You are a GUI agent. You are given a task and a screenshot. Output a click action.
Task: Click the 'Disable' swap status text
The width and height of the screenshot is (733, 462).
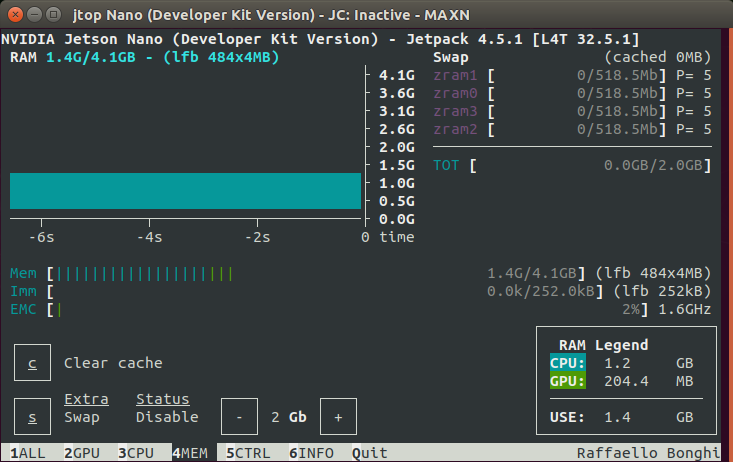(x=167, y=417)
